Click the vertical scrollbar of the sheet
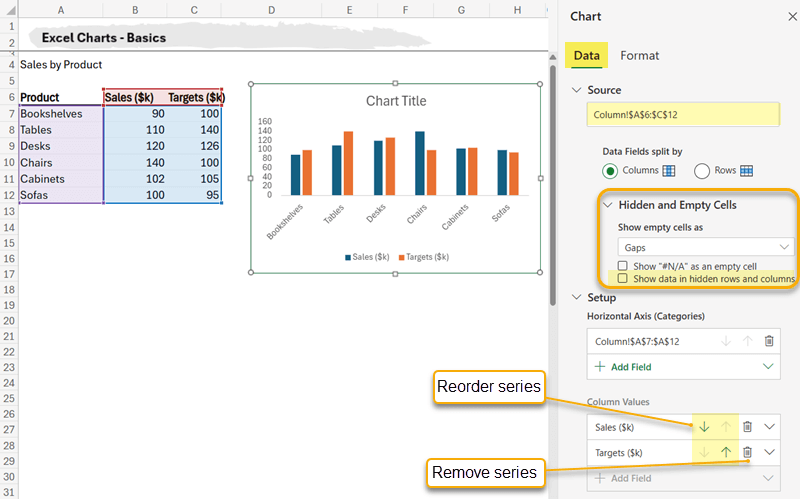Image resolution: width=800 pixels, height=499 pixels. (x=553, y=184)
